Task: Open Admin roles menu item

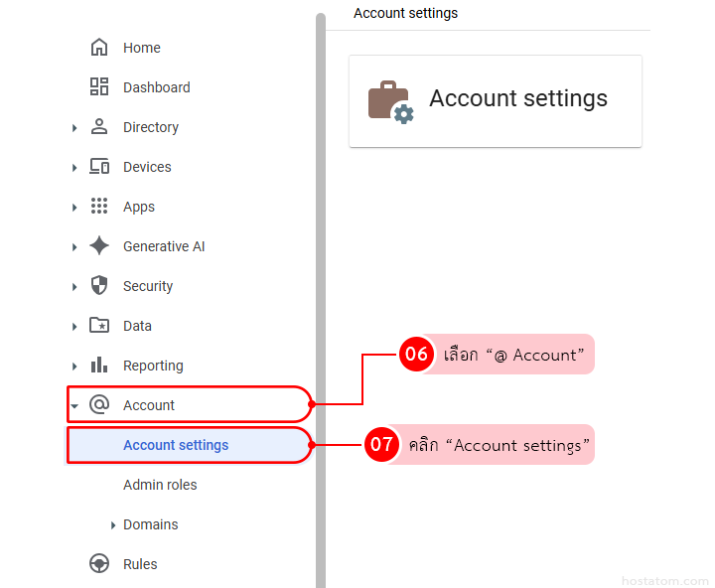Action: [x=160, y=485]
